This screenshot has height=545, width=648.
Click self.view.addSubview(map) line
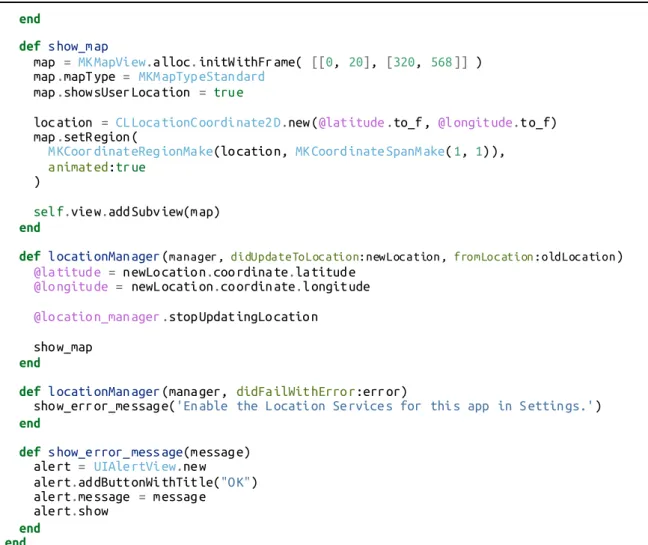(x=126, y=212)
